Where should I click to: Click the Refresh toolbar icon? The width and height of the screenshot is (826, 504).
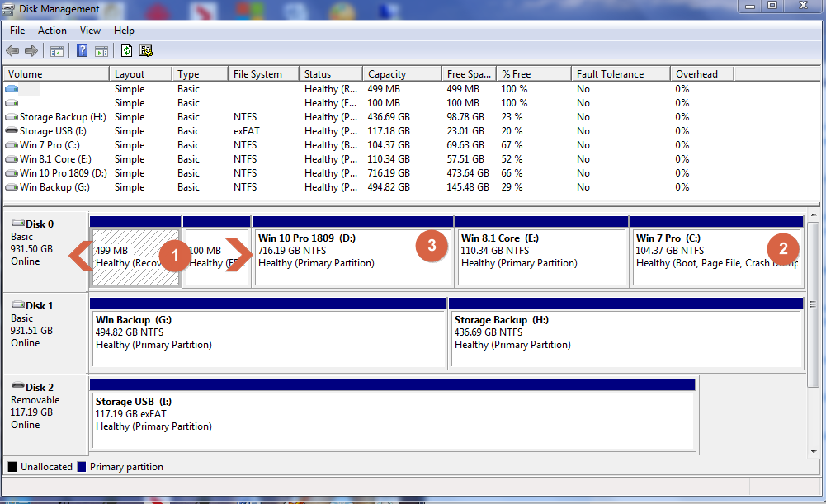(126, 51)
